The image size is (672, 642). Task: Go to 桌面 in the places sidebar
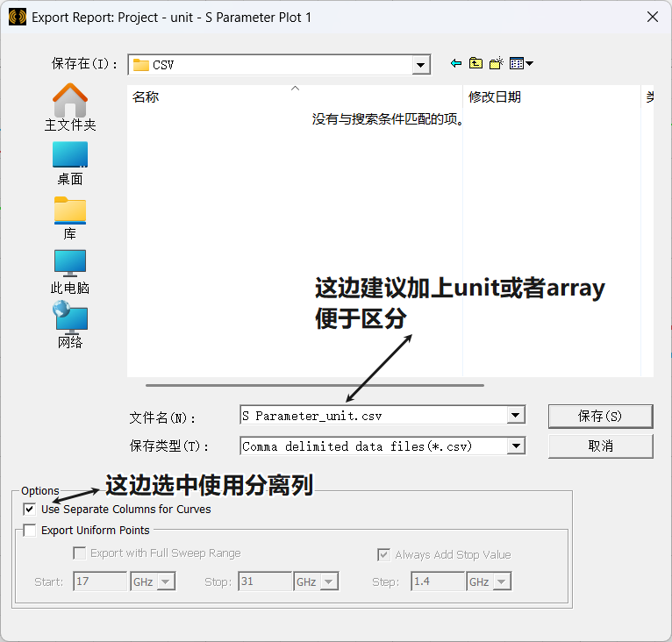point(70,163)
